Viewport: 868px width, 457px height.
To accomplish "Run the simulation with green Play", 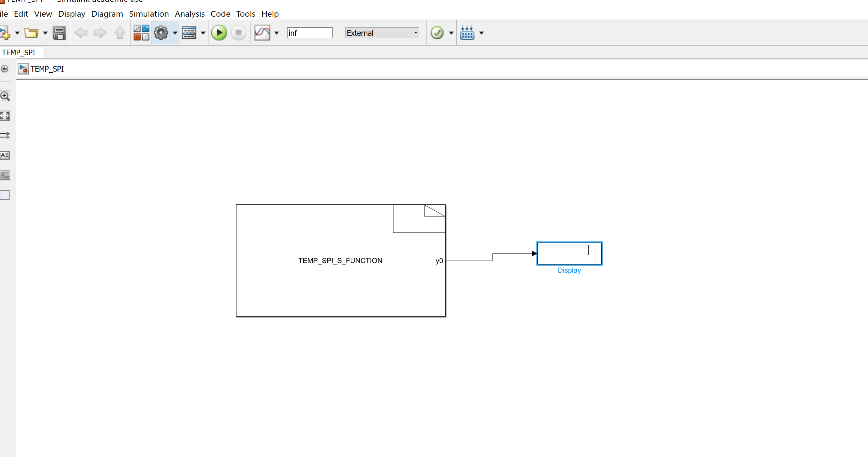I will (219, 33).
